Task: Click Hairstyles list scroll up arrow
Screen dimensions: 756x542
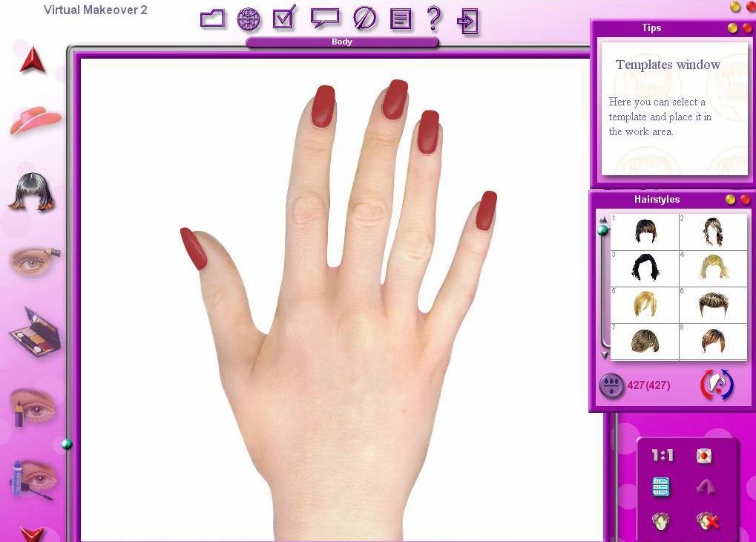Action: pos(603,220)
